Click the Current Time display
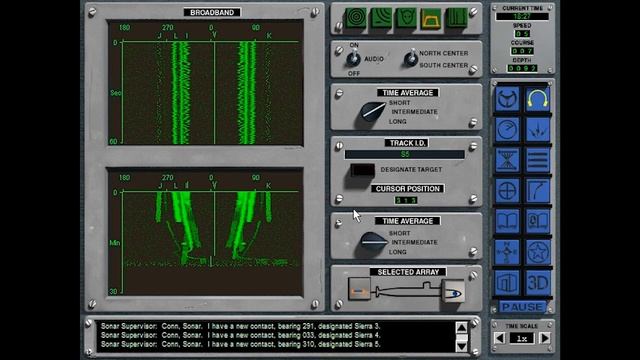640x360 pixels. pos(522,16)
